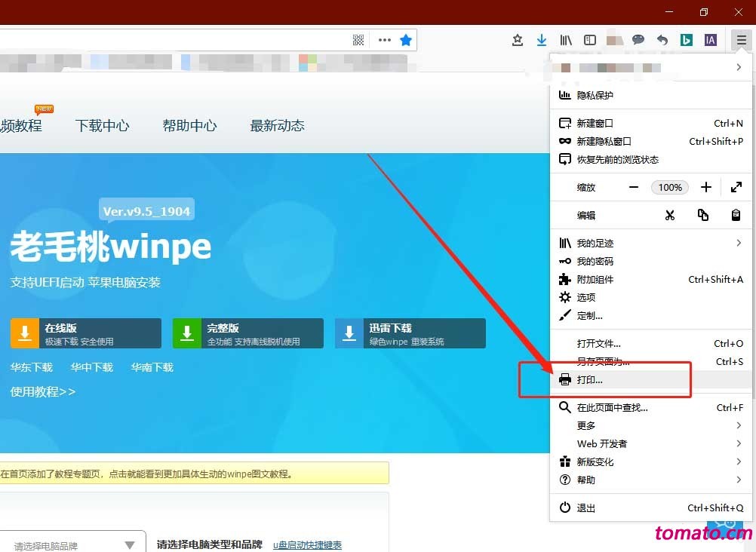Screen dimensions: 756x552
Task: Select 打印... menu item
Action: [650, 380]
